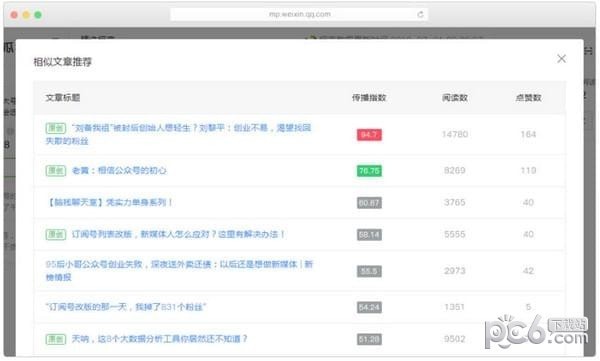Open the article 95后小哥公众号创业失败

(x=179, y=271)
